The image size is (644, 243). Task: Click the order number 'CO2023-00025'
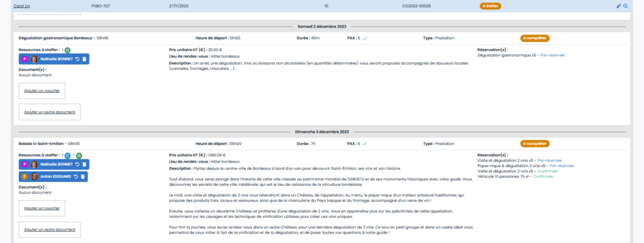pos(416,6)
